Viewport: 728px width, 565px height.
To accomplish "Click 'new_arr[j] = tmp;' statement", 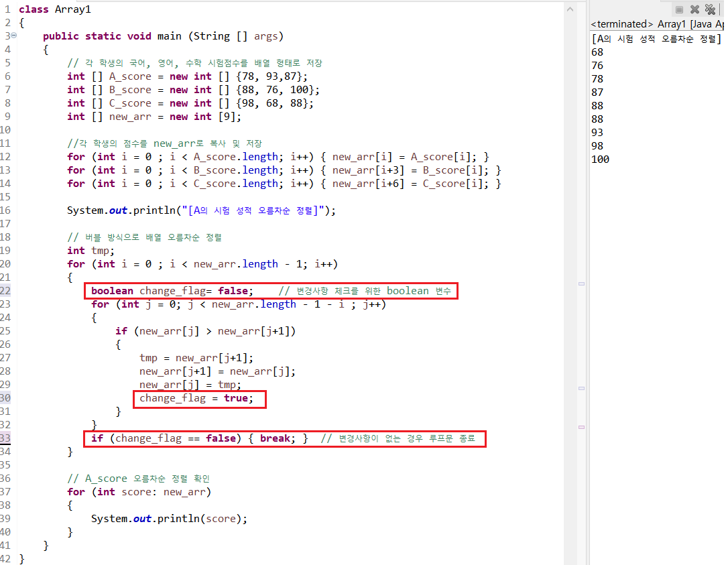I will click(x=190, y=385).
